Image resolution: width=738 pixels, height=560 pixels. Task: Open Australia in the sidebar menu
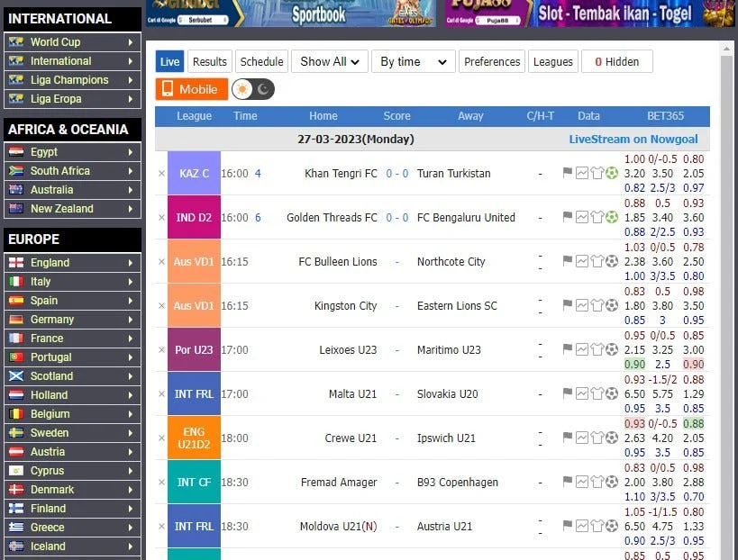[72, 189]
